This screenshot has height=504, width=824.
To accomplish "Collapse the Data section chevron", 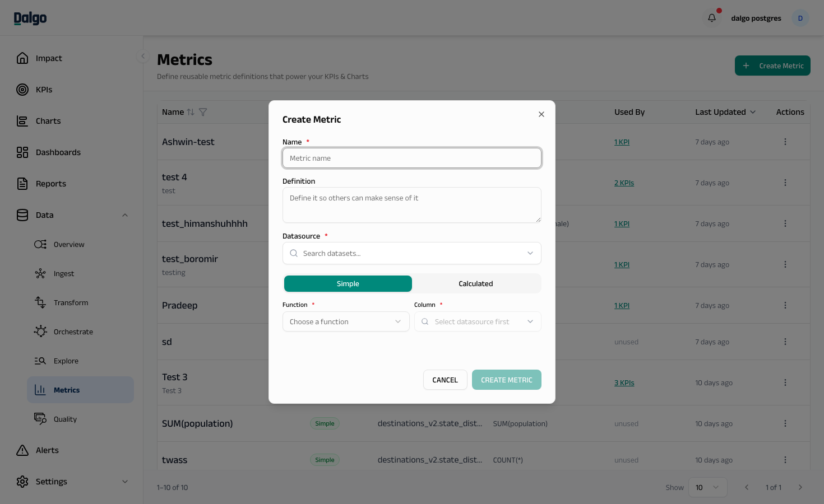I will 125,215.
